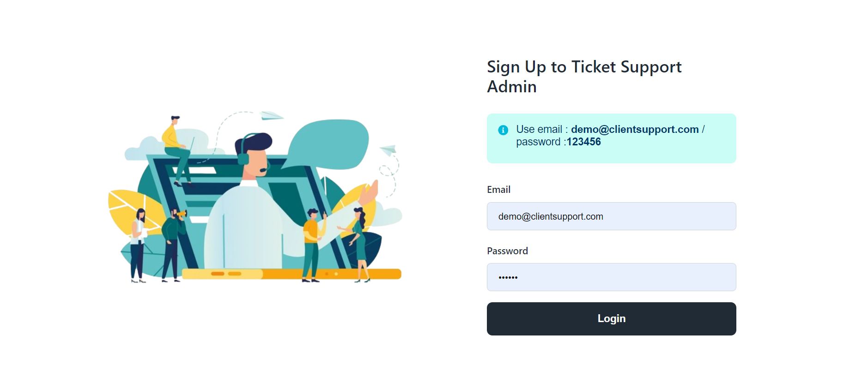Click the "Sign Up to Ticket Support Admin" heading

pos(584,77)
